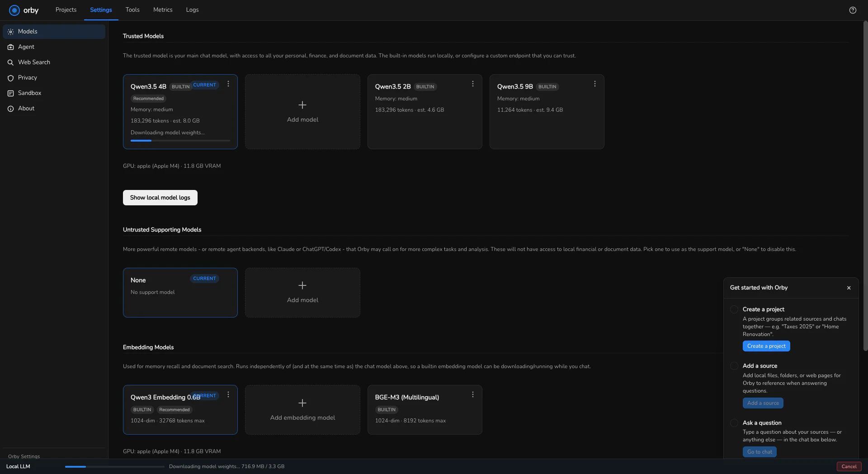Click the blue Create a project button
This screenshot has width=868, height=474.
pyautogui.click(x=766, y=346)
